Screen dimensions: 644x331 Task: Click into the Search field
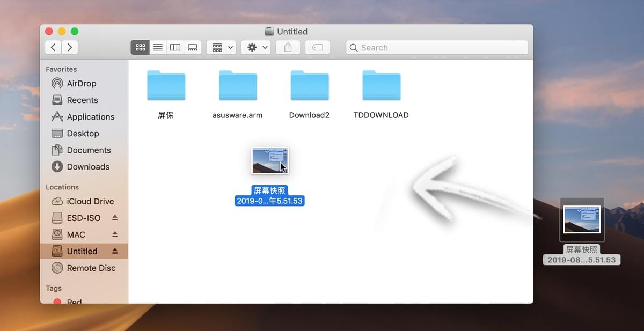[x=437, y=47]
